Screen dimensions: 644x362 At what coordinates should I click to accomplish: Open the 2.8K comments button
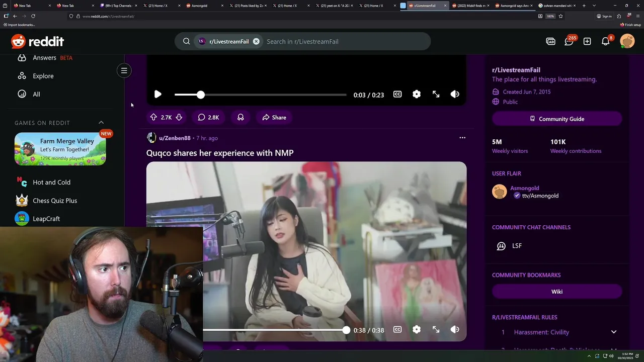click(208, 117)
